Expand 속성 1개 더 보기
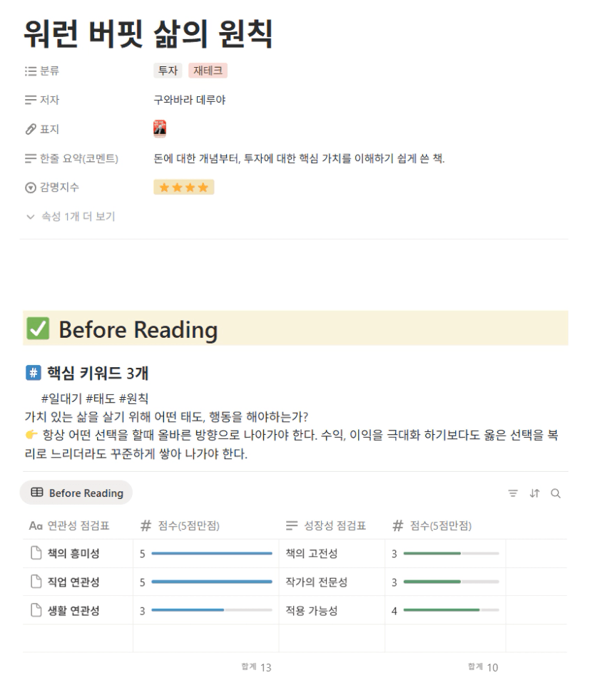590x700 pixels. (x=70, y=217)
